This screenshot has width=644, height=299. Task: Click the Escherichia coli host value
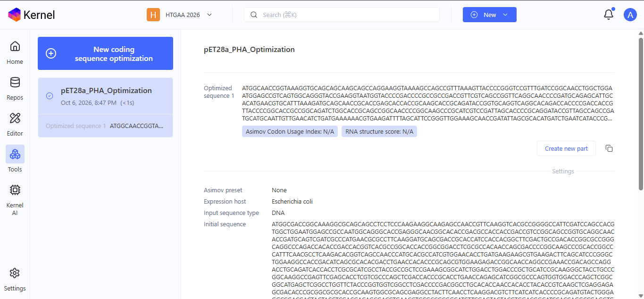point(292,202)
